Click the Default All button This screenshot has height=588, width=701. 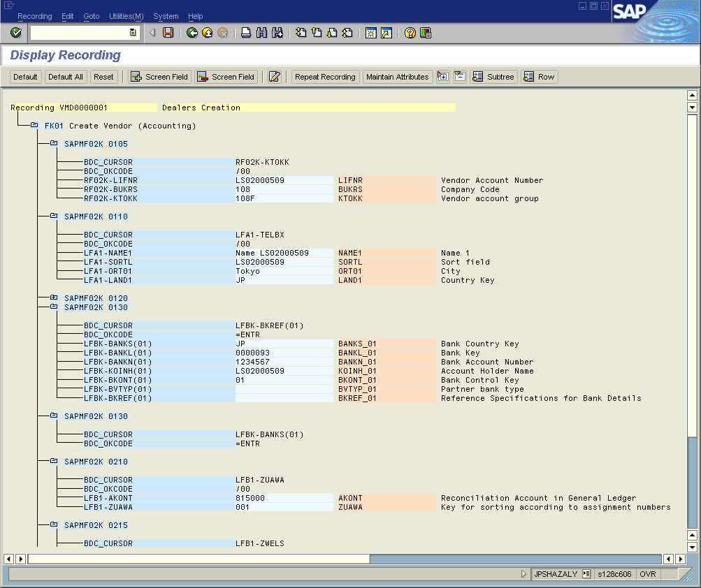click(65, 77)
